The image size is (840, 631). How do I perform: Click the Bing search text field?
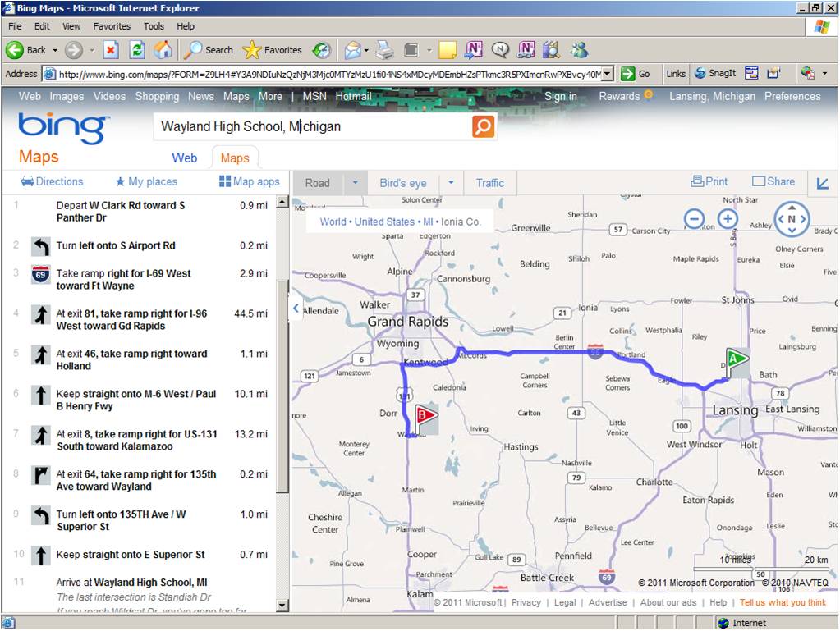coord(314,127)
